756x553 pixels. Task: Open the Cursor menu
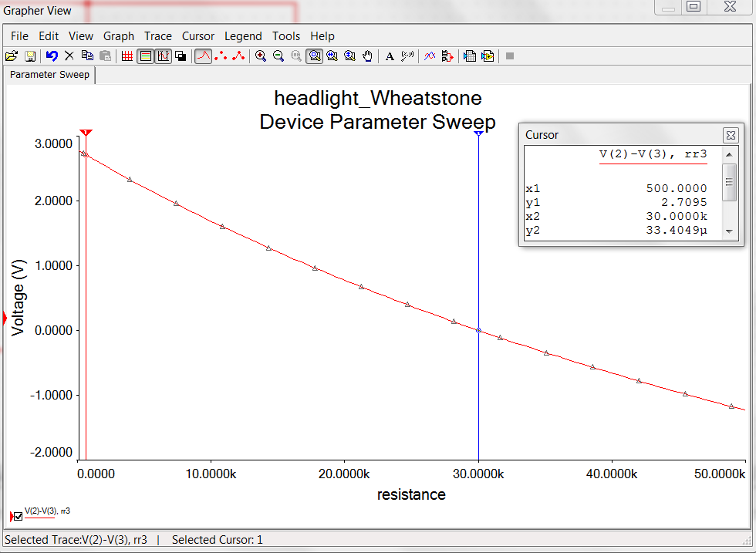point(198,36)
